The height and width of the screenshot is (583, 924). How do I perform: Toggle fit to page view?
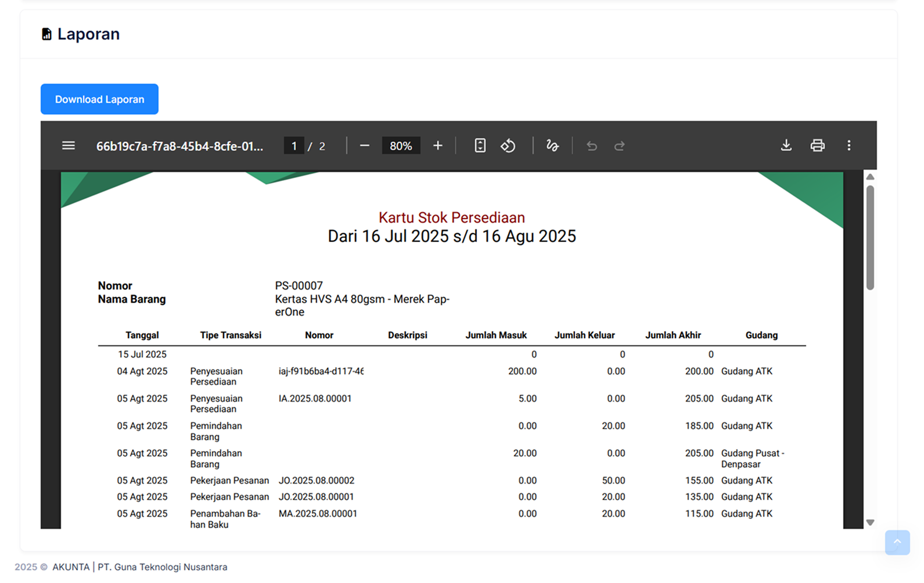480,146
